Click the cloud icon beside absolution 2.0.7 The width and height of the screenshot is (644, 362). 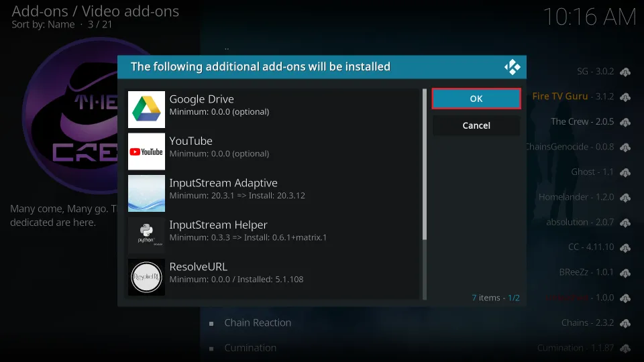[625, 223]
